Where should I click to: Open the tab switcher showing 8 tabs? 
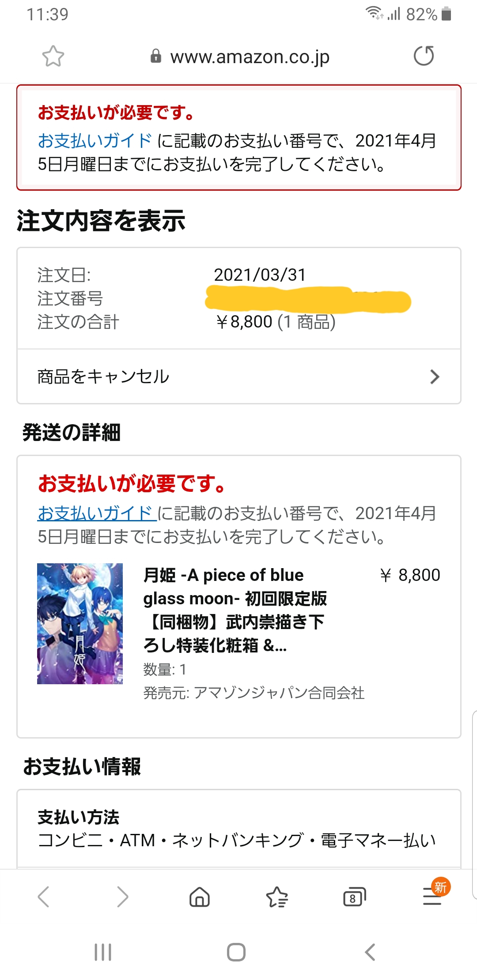354,897
